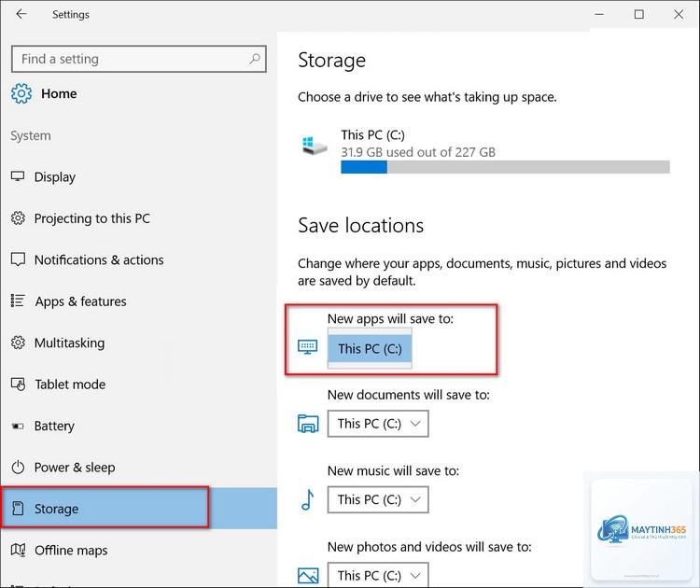Click "New documents will save to:" label
The height and width of the screenshot is (588, 700).
pyautogui.click(x=409, y=395)
